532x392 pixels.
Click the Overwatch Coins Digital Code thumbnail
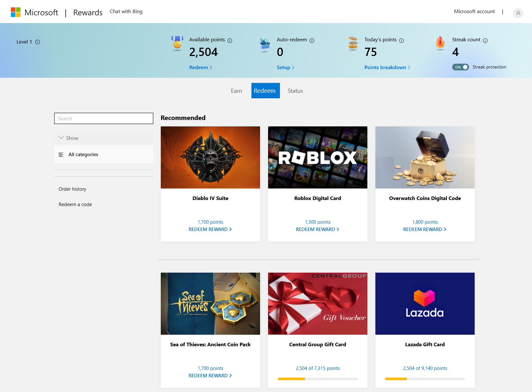pyautogui.click(x=425, y=157)
